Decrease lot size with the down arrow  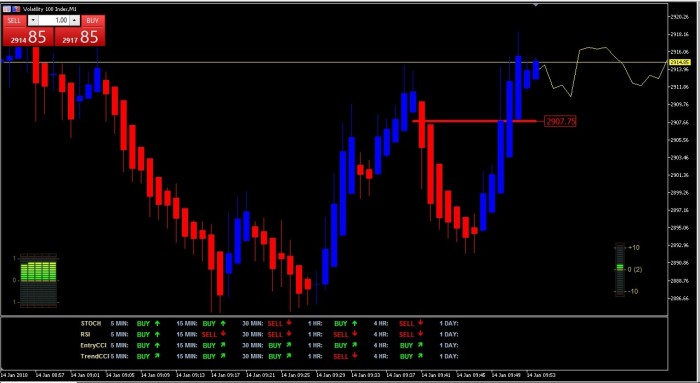tap(33, 21)
